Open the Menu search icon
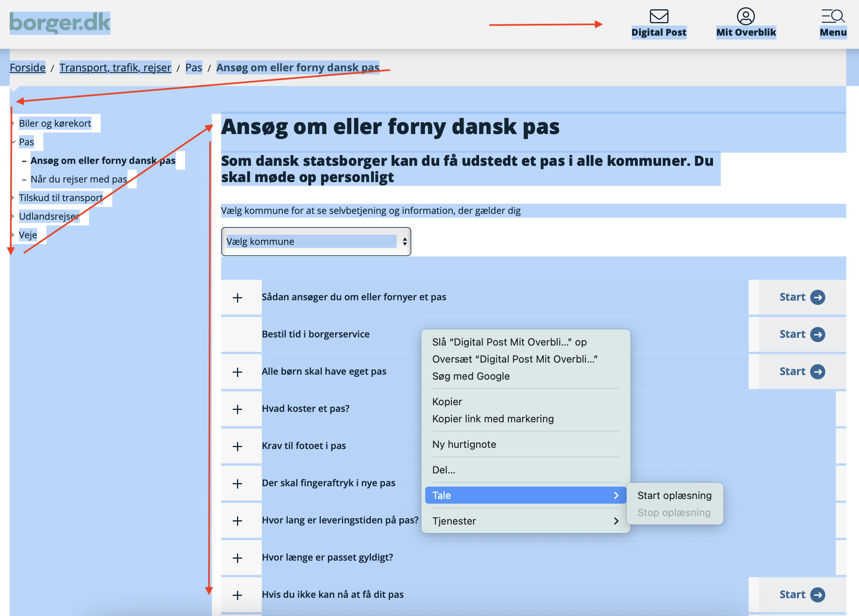The image size is (859, 616). (x=833, y=16)
